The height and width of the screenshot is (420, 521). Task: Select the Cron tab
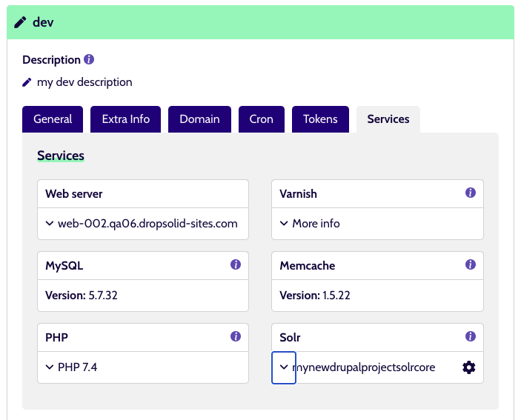click(262, 119)
